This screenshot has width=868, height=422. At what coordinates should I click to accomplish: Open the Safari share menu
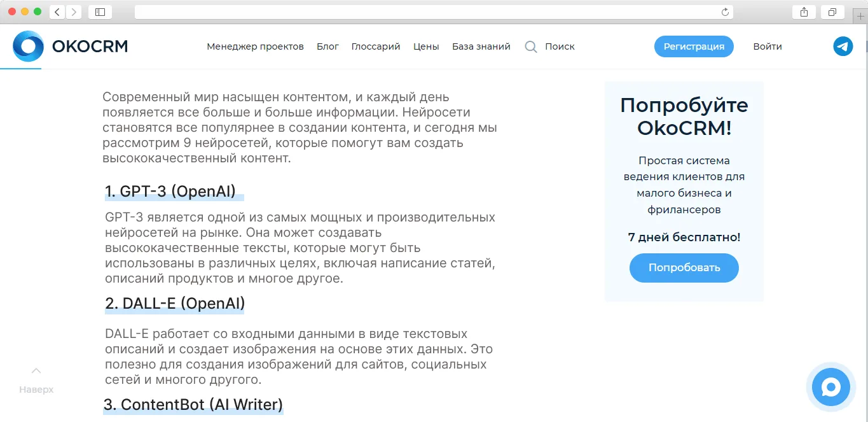click(804, 12)
